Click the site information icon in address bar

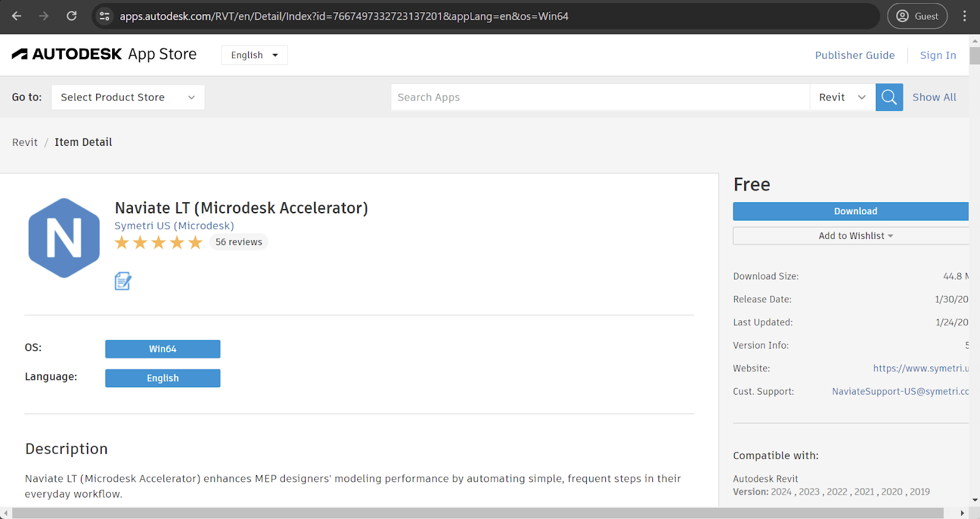[105, 17]
